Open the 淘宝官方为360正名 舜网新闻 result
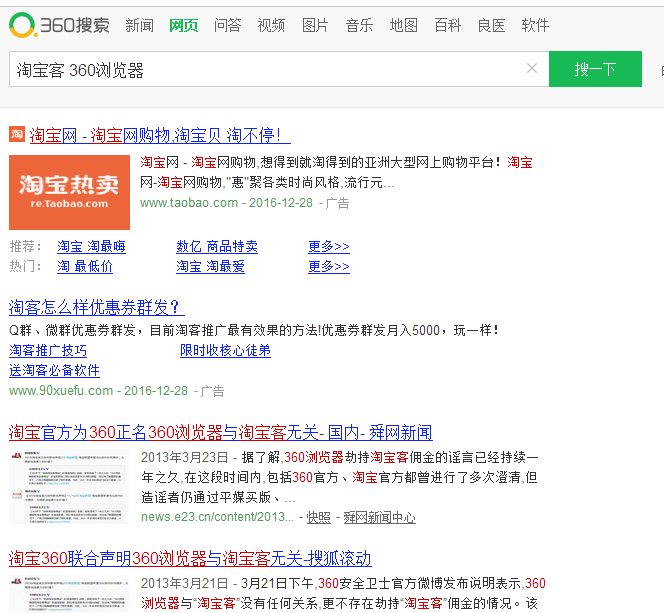 (x=221, y=433)
